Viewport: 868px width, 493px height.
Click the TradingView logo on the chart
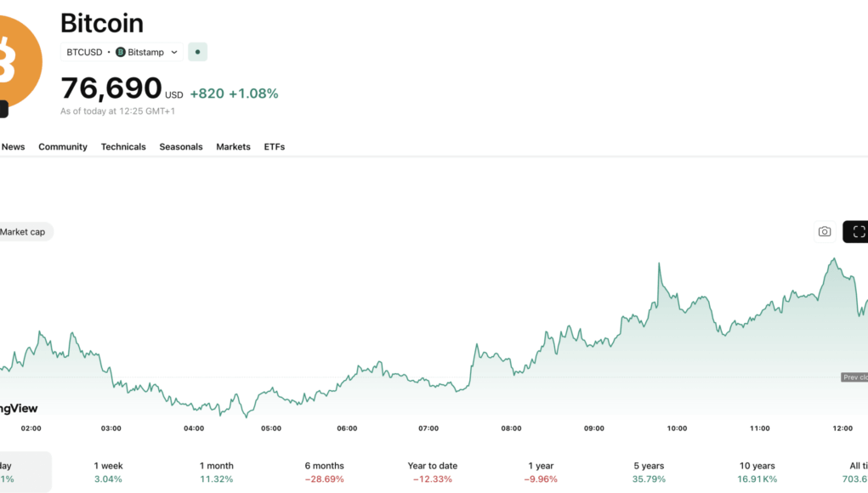click(x=19, y=409)
